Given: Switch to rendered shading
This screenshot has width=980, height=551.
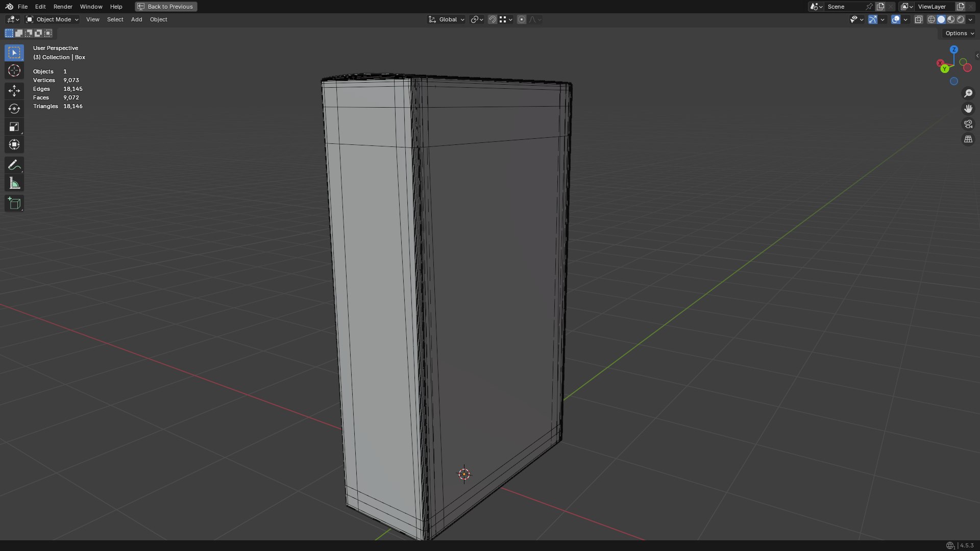Looking at the screenshot, I should pos(961,19).
